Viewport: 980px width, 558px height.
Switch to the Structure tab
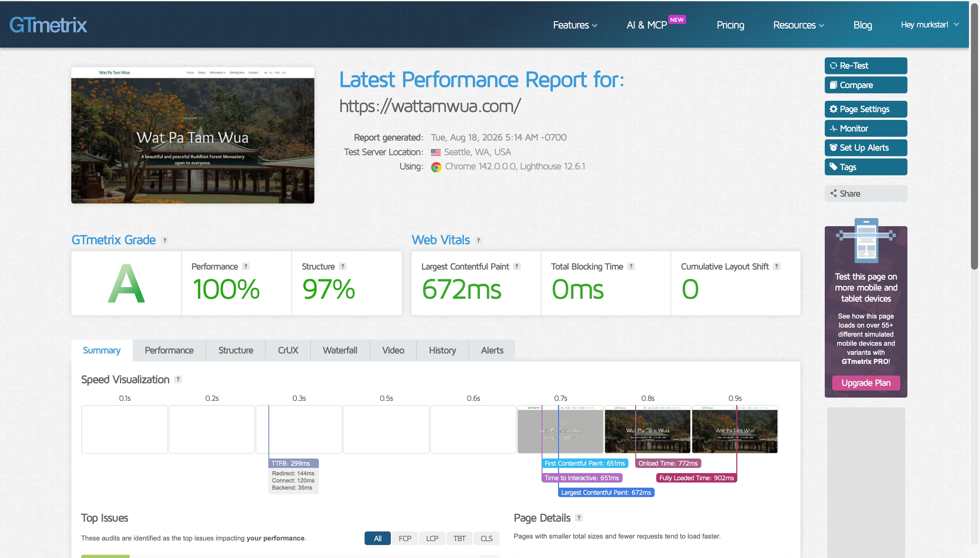coord(236,350)
